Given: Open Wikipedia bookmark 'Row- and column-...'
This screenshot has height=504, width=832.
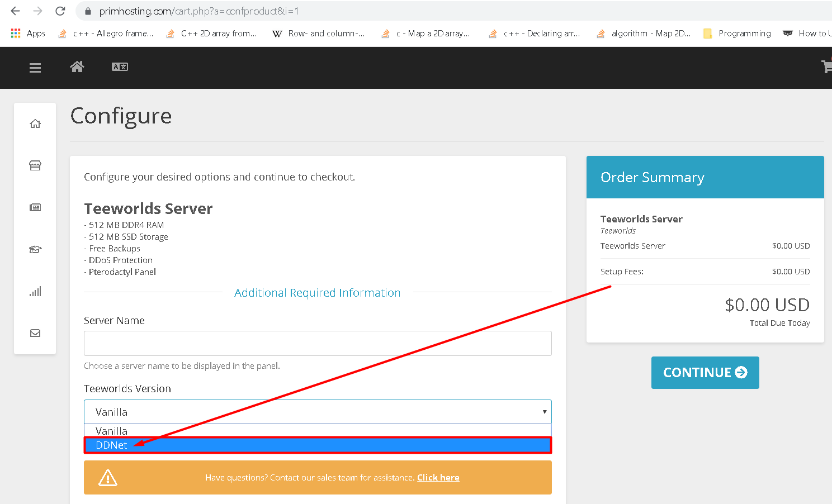Looking at the screenshot, I should tap(318, 34).
